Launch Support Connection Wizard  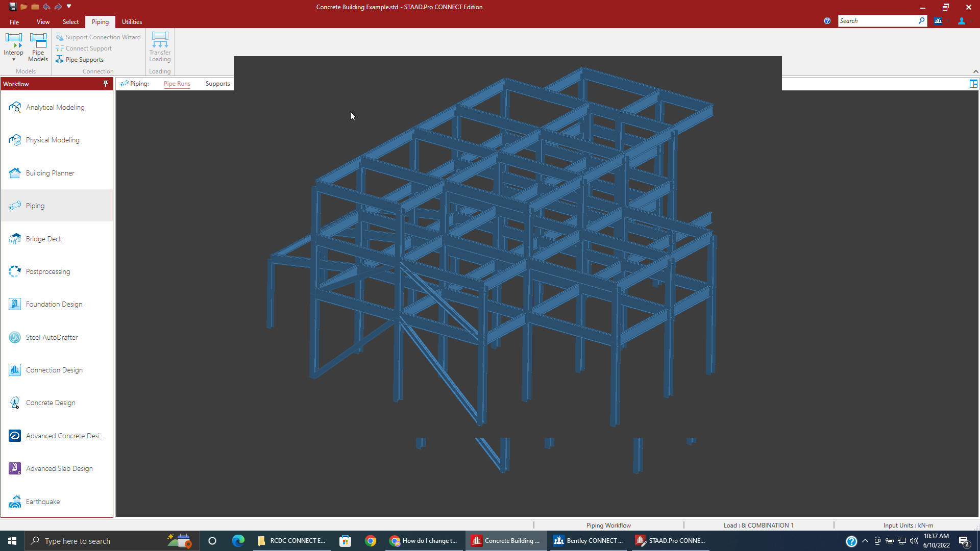[x=98, y=37]
